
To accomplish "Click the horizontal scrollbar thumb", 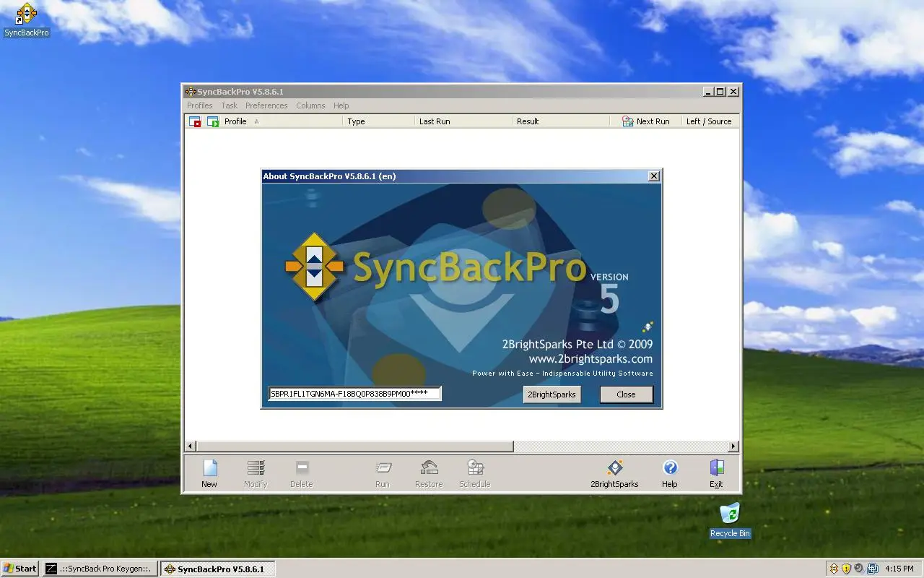I will [354, 447].
